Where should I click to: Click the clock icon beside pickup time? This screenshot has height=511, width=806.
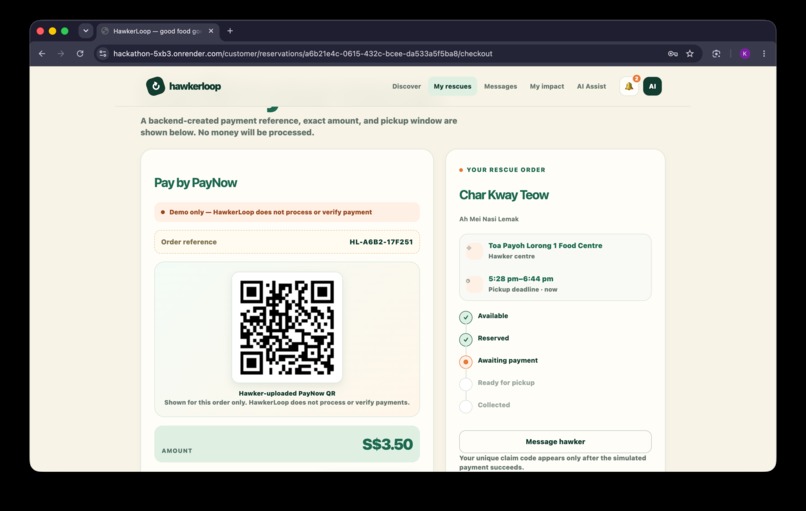[474, 283]
